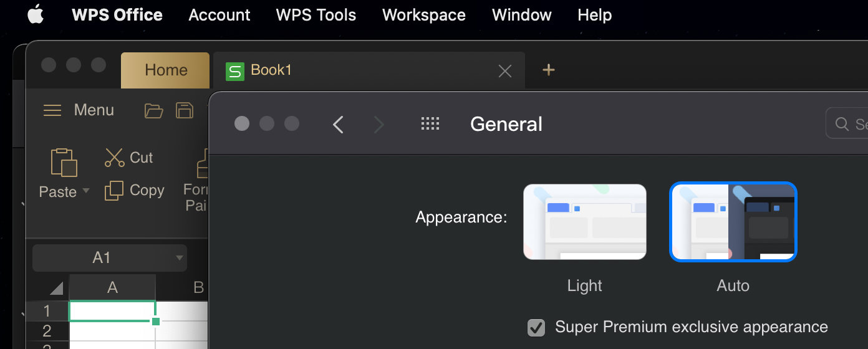This screenshot has width=868, height=349.
Task: Click the Apple menu icon
Action: tap(35, 15)
